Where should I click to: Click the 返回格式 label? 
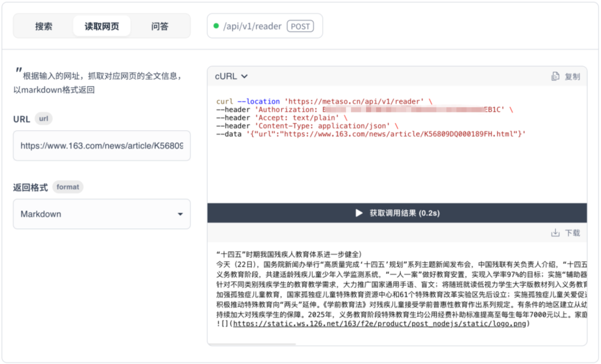point(30,188)
